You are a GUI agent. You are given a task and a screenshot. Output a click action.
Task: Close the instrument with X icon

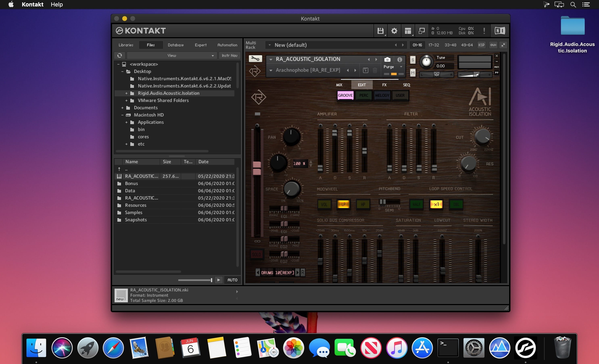(497, 56)
